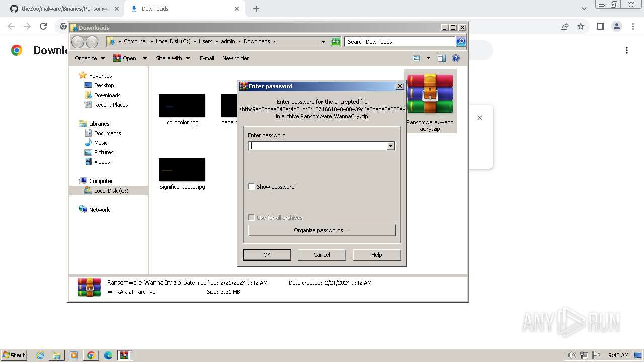Image resolution: width=644 pixels, height=362 pixels.
Task: Select the Ransomware.WannaCry.zip archive icon
Action: (x=430, y=102)
